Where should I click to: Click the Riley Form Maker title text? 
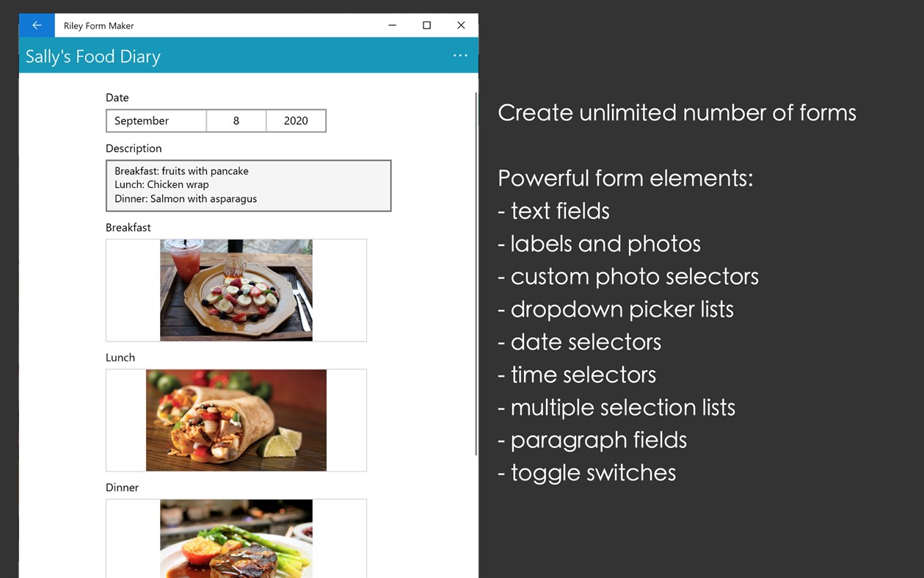click(x=98, y=25)
